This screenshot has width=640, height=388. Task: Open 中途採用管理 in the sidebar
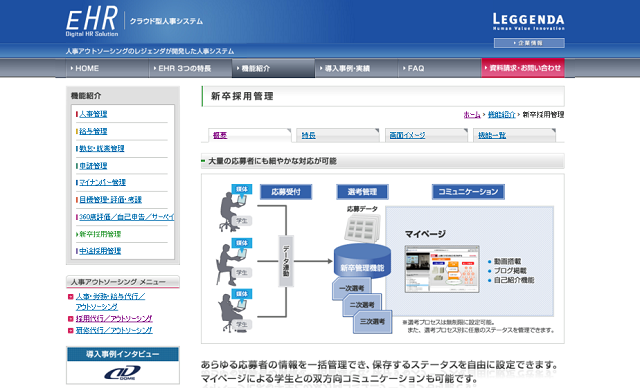[100, 251]
